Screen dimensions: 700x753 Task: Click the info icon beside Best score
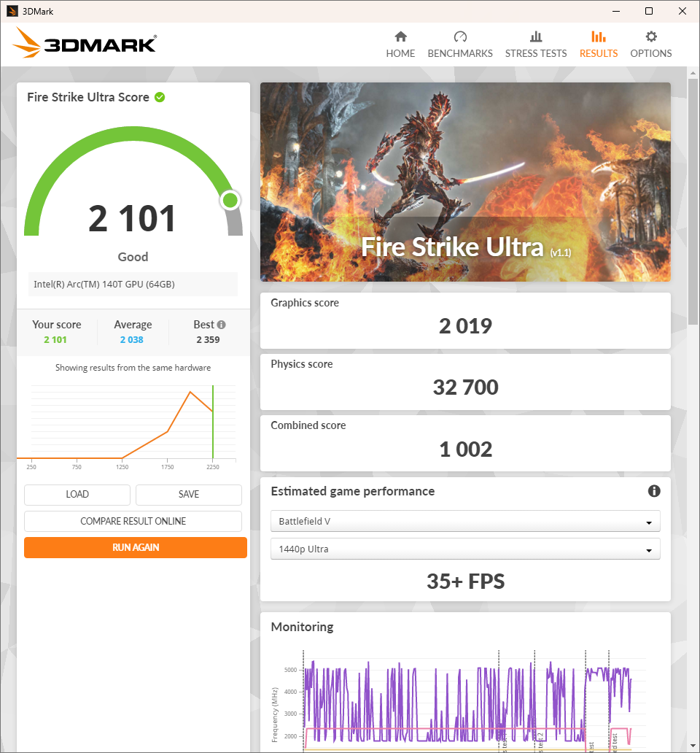221,325
